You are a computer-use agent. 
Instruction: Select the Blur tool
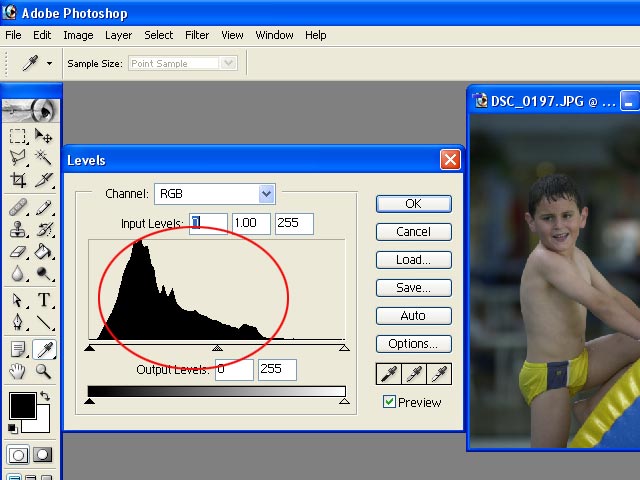(18, 273)
